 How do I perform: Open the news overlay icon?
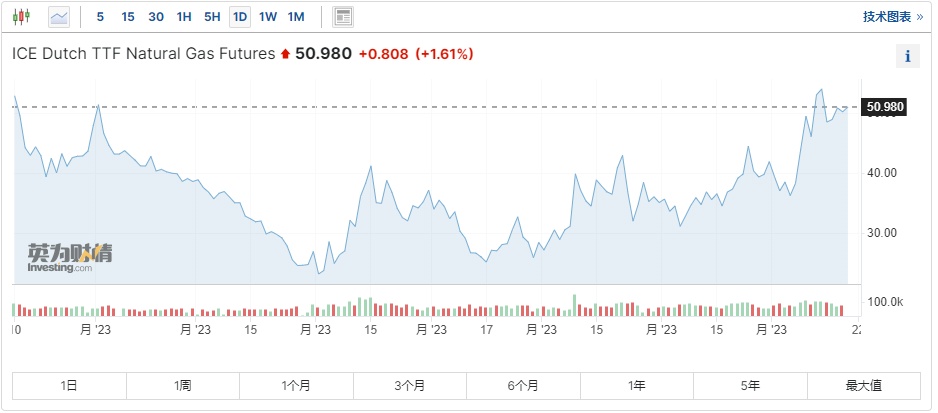click(x=343, y=17)
